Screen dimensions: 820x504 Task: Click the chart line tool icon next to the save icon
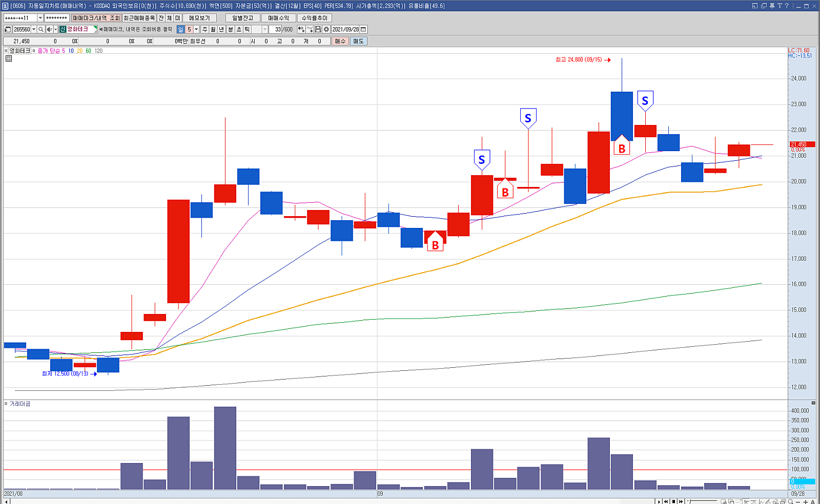click(x=310, y=30)
